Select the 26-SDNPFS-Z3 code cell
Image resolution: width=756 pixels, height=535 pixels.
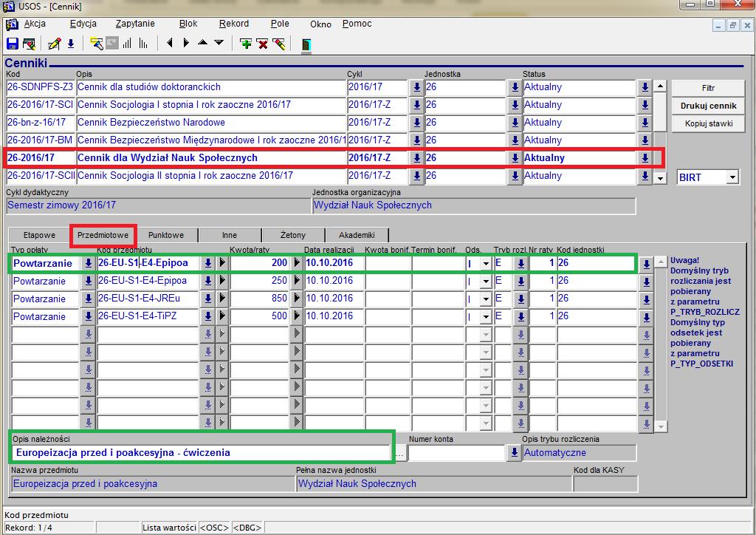pyautogui.click(x=41, y=87)
